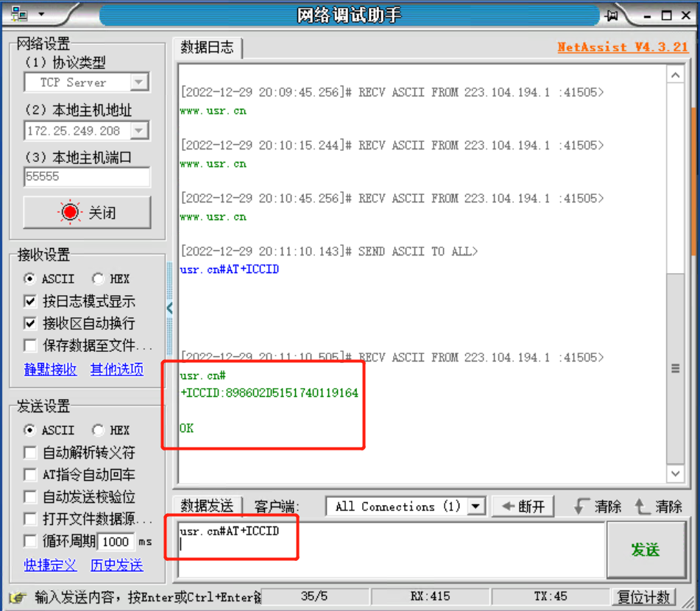Collapse the left settings panel arrow
Screen dimensions: 700x611
[x=169, y=308]
